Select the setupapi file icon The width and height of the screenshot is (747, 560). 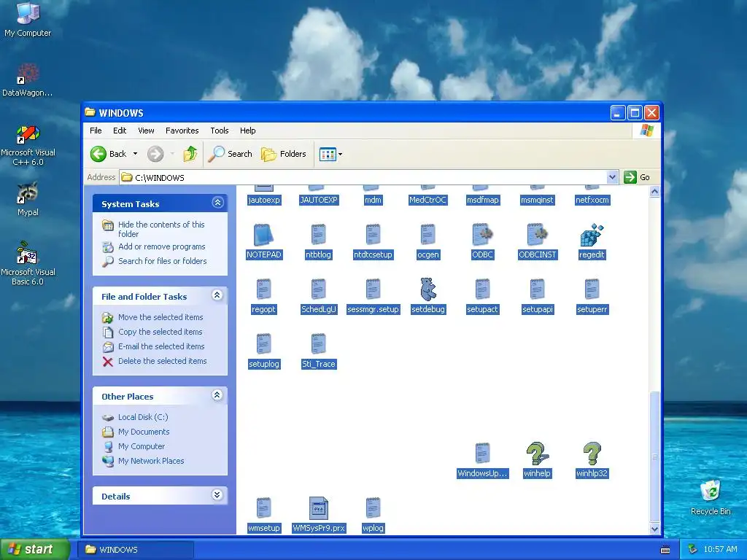tap(537, 289)
